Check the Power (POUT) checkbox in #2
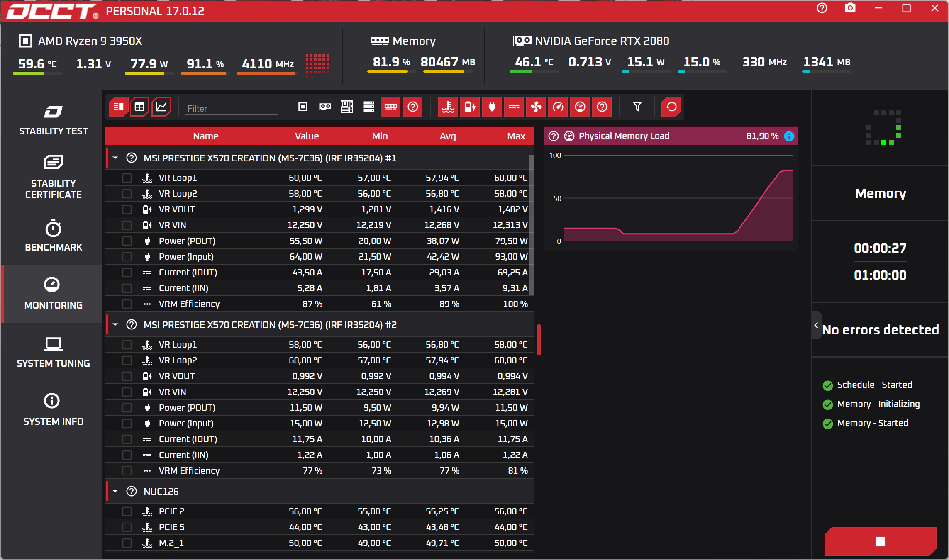Screen dimensions: 949x560 point(127,408)
